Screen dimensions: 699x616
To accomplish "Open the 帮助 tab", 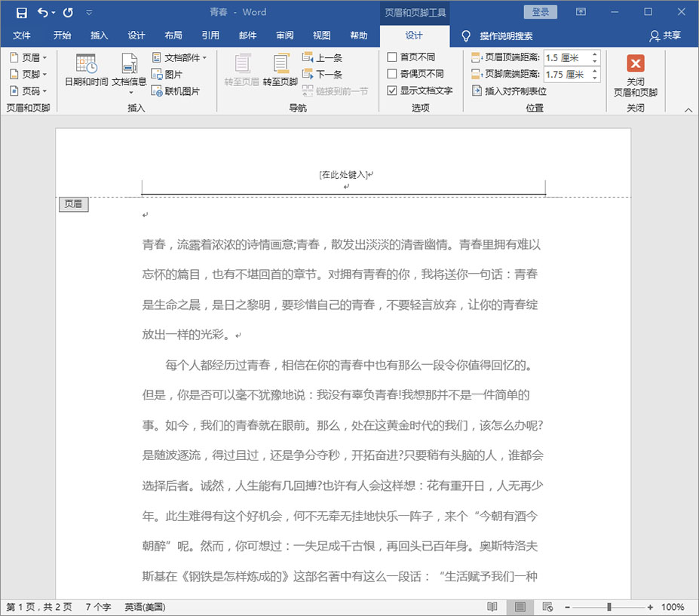I will (358, 35).
